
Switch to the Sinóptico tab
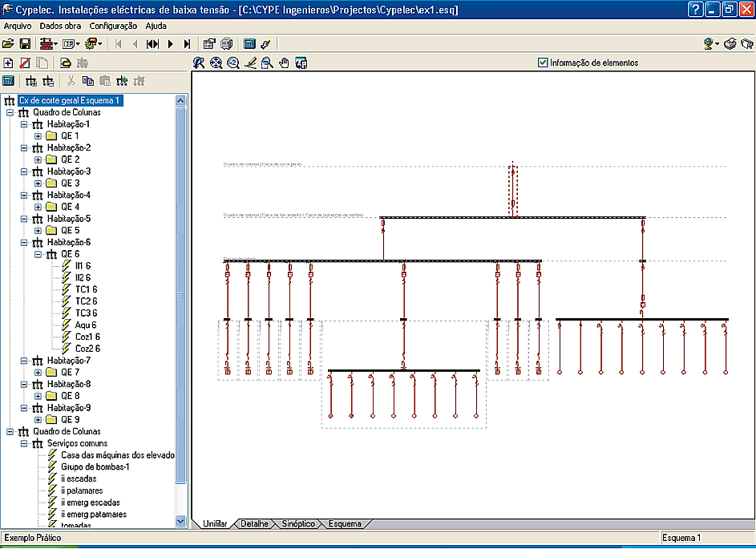(298, 524)
